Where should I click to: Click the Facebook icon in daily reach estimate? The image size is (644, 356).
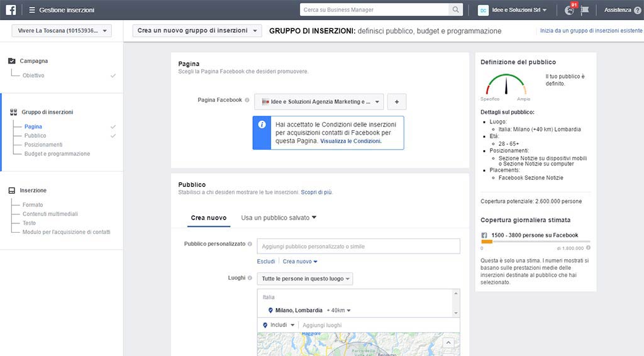click(484, 235)
